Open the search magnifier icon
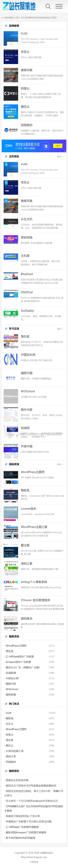 click(48, 6)
